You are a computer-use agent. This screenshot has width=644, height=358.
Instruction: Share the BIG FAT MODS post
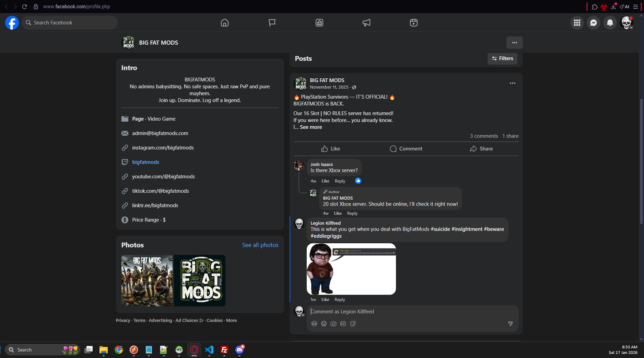tap(481, 149)
